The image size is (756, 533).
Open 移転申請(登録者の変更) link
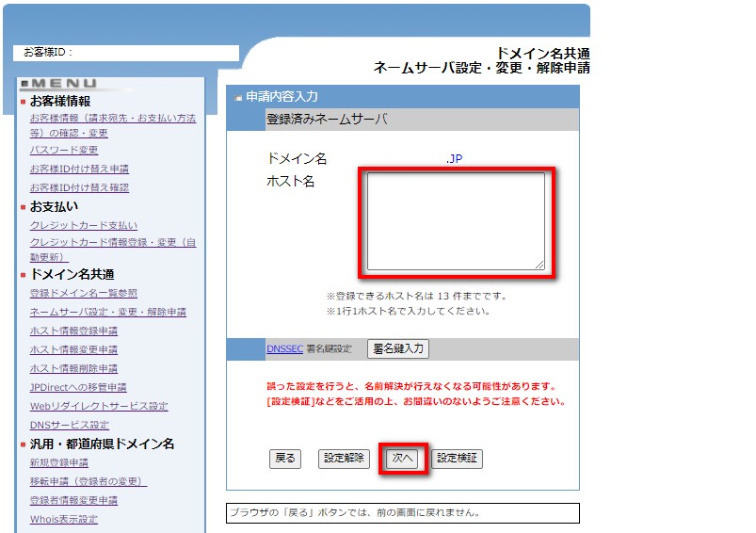pos(88,481)
